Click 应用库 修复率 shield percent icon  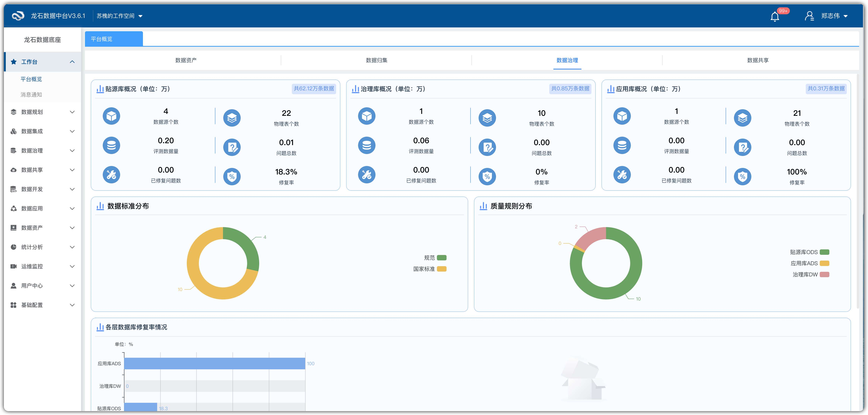742,176
